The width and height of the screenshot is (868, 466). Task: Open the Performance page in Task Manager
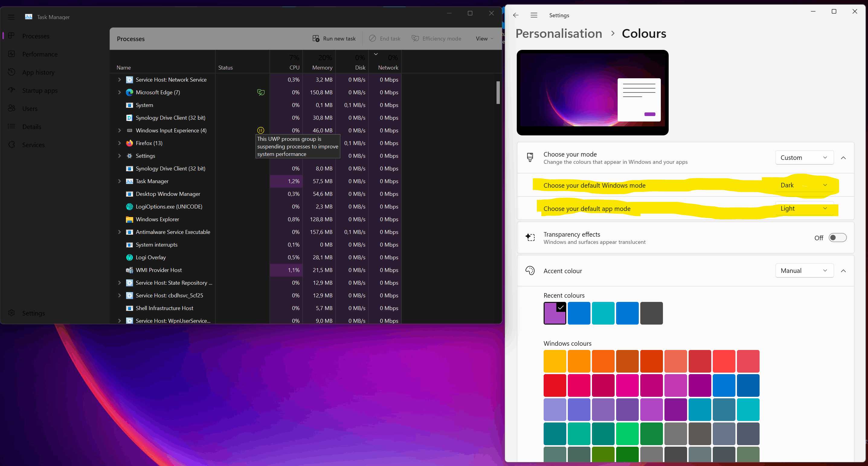[40, 54]
